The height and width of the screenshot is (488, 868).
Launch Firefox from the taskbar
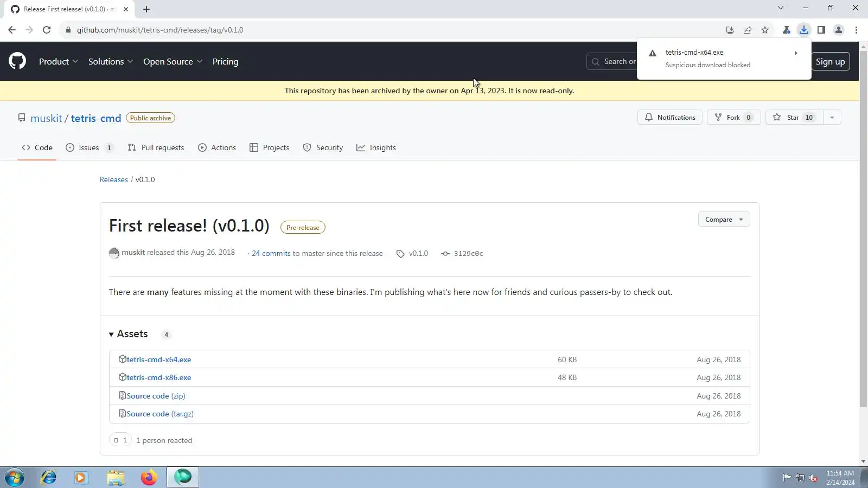click(149, 477)
